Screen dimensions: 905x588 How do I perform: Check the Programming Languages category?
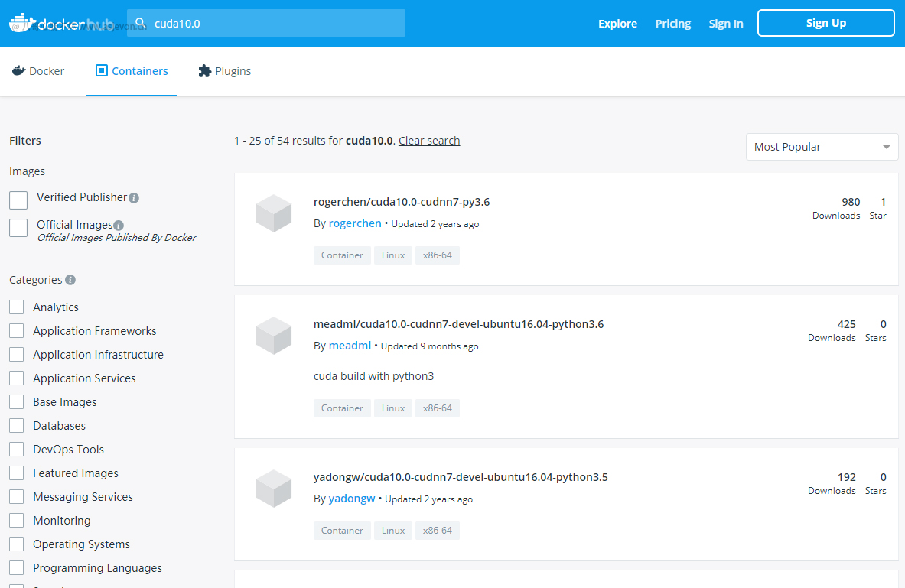click(x=17, y=567)
